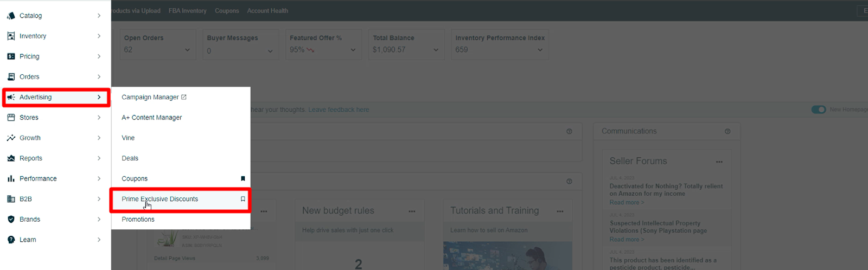The width and height of the screenshot is (868, 270).
Task: Open the Tutorials and Training video thumbnail
Action: (x=507, y=255)
